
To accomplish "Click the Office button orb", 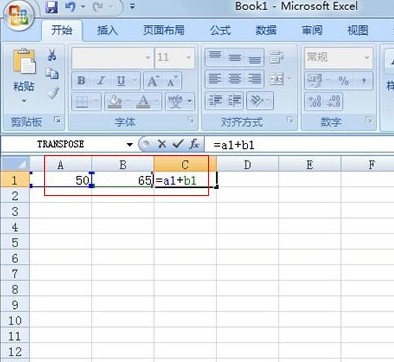I will click(x=19, y=16).
